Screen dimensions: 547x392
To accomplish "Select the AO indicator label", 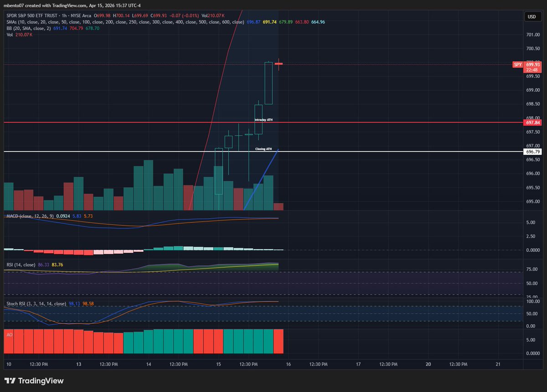I will click(x=9, y=335).
